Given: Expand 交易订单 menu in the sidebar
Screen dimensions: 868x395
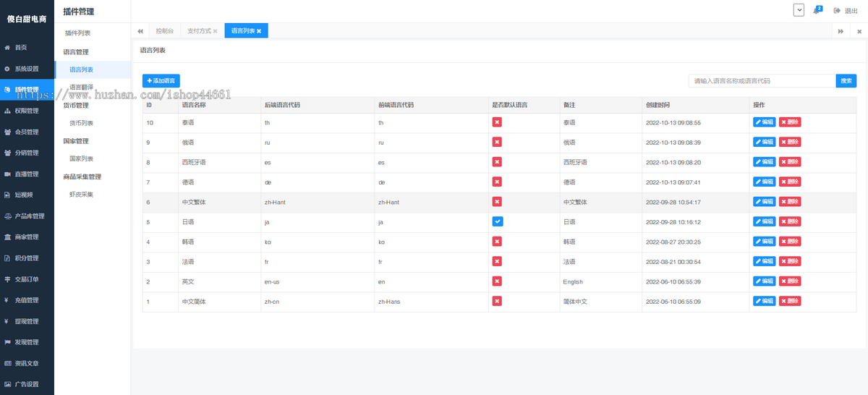Looking at the screenshot, I should tap(27, 279).
